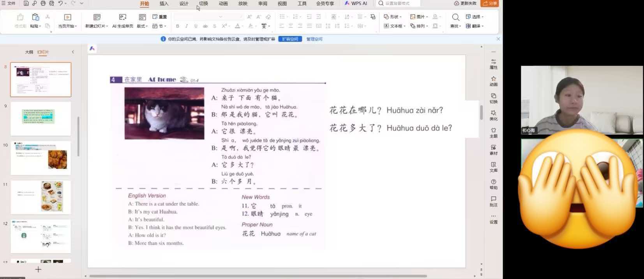This screenshot has width=644, height=279.
Task: Click the 分享 share button
Action: pyautogui.click(x=490, y=3)
